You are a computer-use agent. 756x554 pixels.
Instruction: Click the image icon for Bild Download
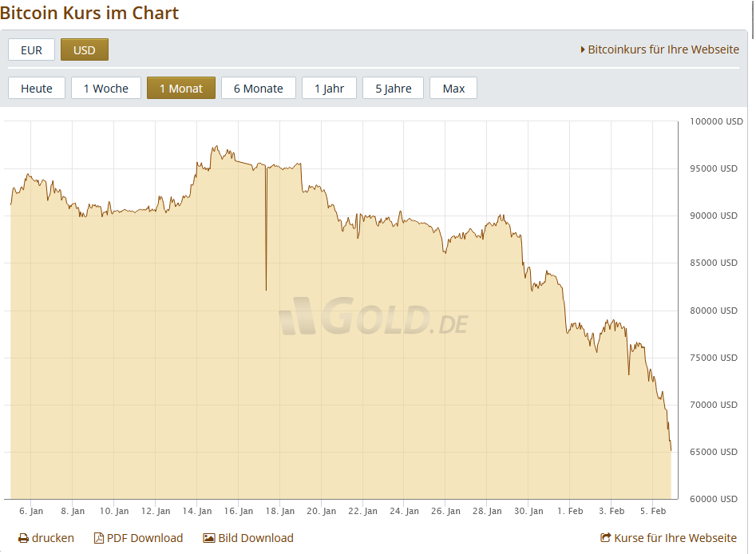tap(209, 538)
